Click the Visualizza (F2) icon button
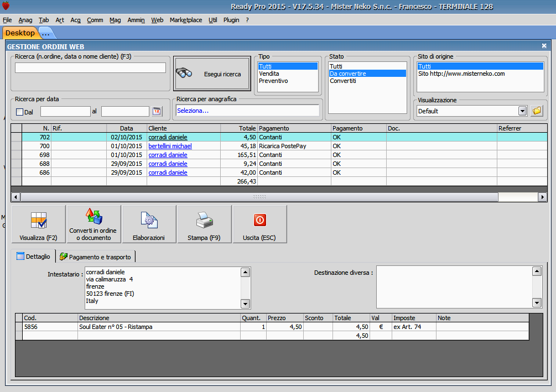556x392 pixels. [x=38, y=224]
